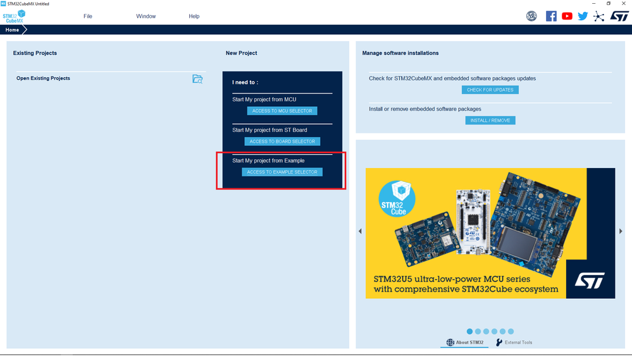This screenshot has width=632, height=364.
Task: Click Access to Board Selector button
Action: (282, 142)
